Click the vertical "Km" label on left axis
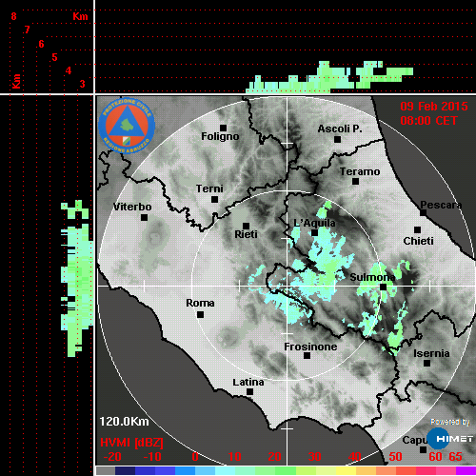This screenshot has width=476, height=476. tap(16, 81)
